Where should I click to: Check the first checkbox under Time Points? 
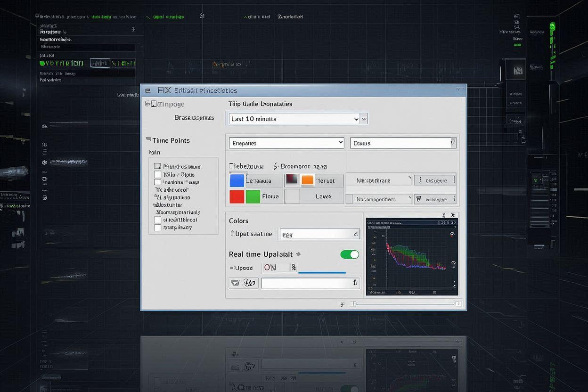(x=157, y=166)
